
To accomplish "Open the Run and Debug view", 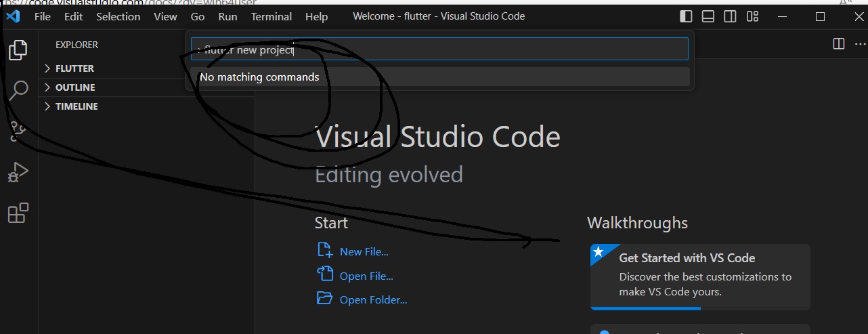I will pyautogui.click(x=18, y=173).
